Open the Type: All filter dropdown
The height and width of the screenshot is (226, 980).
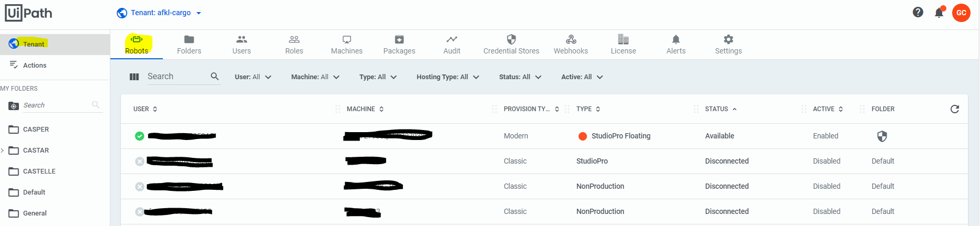coord(378,77)
